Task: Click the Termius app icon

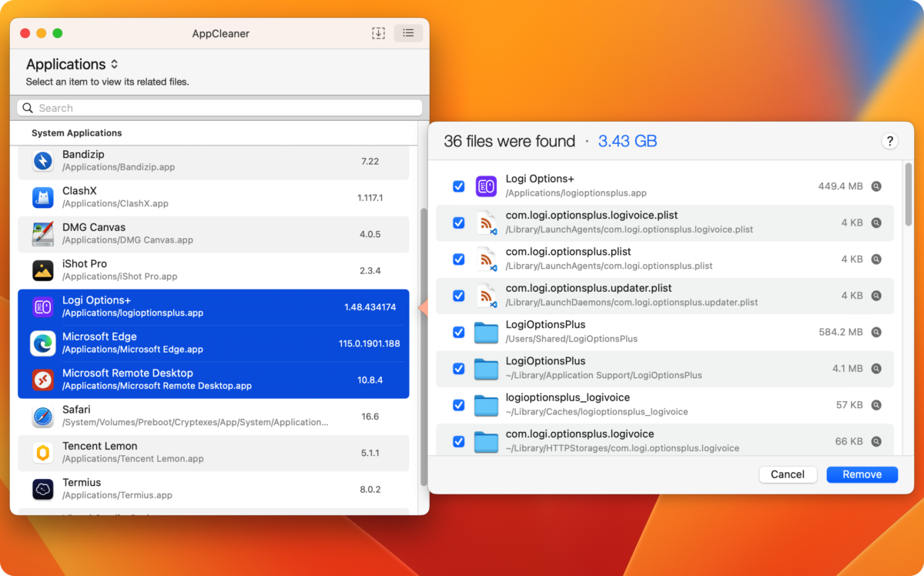Action: coord(43,489)
